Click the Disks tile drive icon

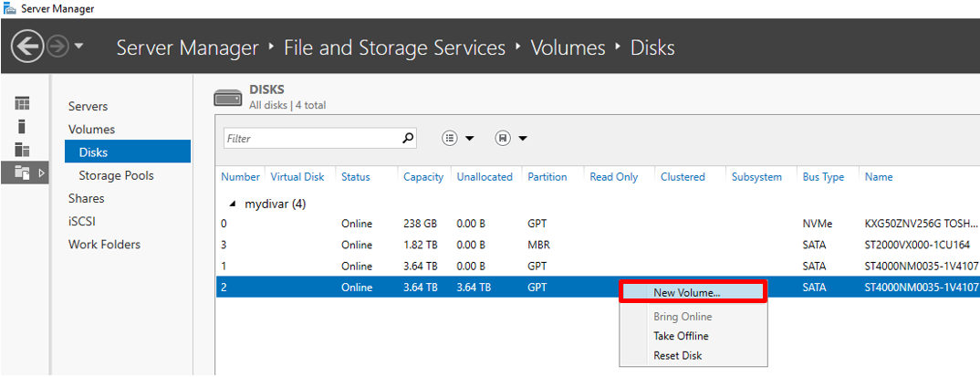[227, 97]
